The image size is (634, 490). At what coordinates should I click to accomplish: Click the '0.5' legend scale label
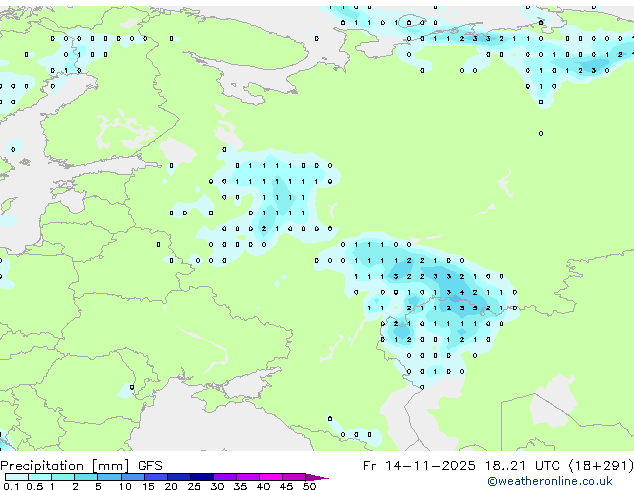coord(34,486)
